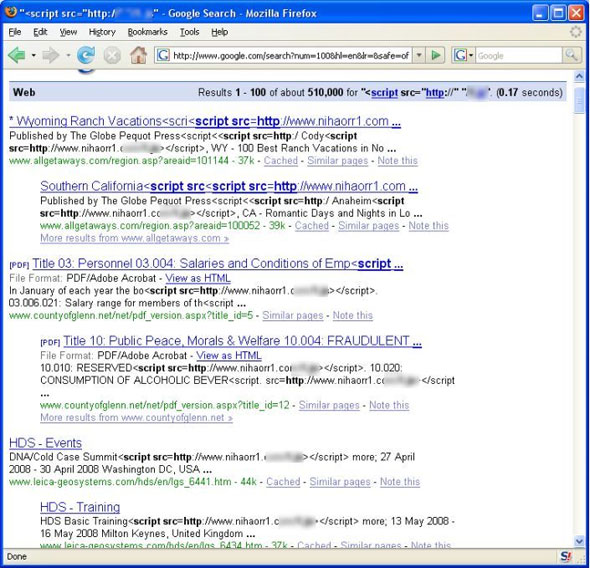590x568 pixels.
Task: Open the Tools menu
Action: (189, 32)
